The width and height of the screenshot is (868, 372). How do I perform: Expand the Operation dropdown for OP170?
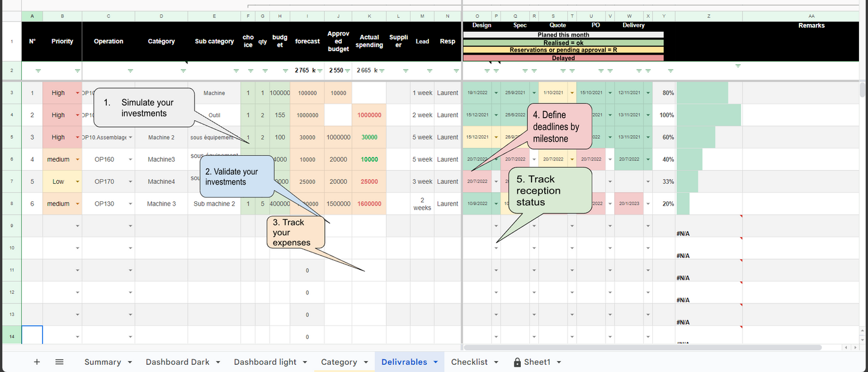click(130, 181)
